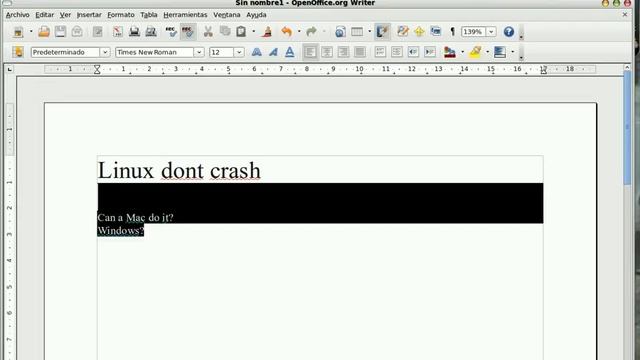Image resolution: width=640 pixels, height=360 pixels.
Task: Open the Table size arrow
Action: click(370, 32)
